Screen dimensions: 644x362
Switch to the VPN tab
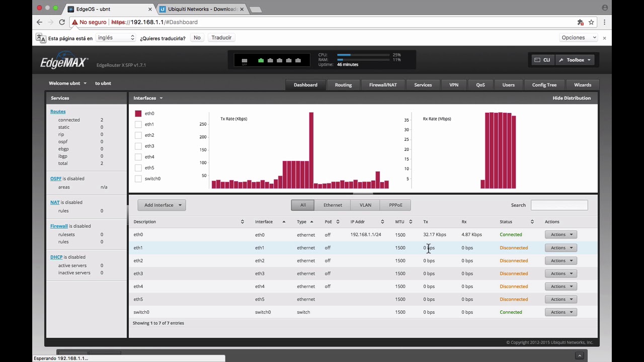click(454, 85)
